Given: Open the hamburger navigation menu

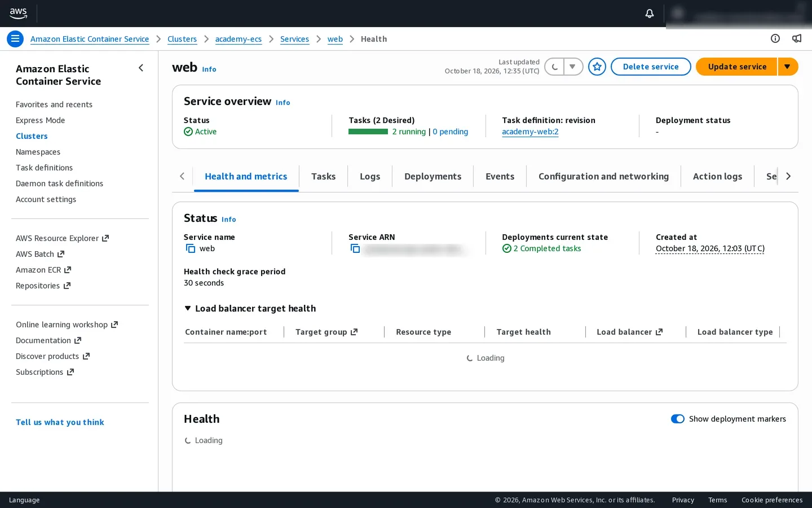Looking at the screenshot, I should point(15,39).
